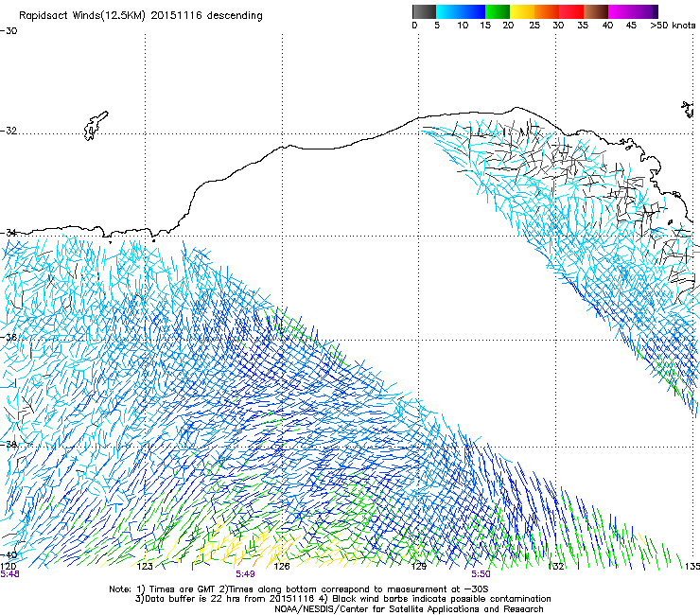Image resolution: width=700 pixels, height=615 pixels.
Task: Click the -32 latitude label
Action: pos(9,131)
